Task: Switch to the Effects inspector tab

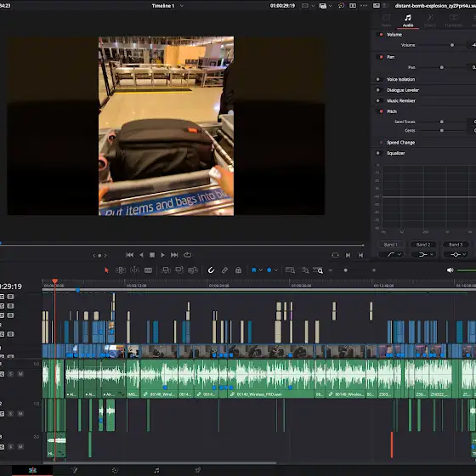Action: 430,20
